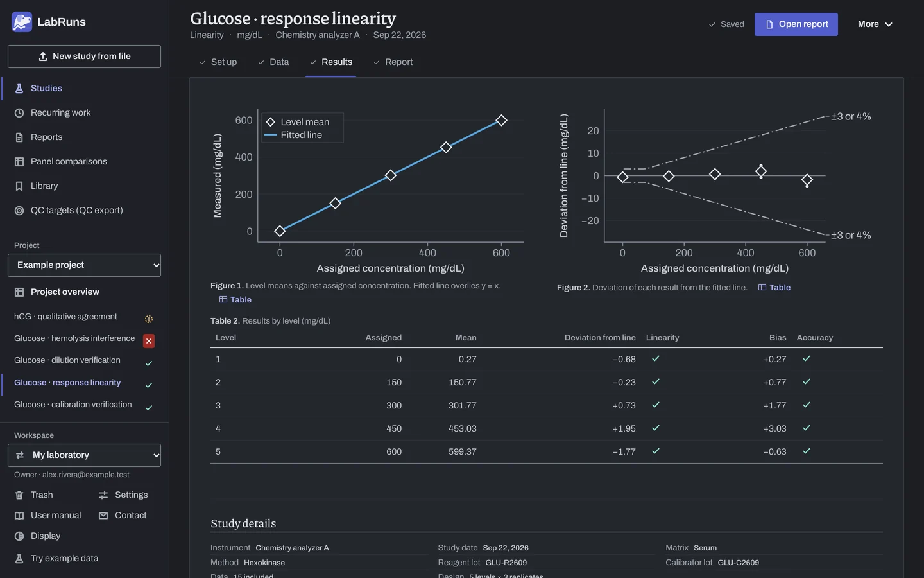Select the Glucose response linearity study
Viewport: 924px width, 578px height.
pyautogui.click(x=67, y=383)
